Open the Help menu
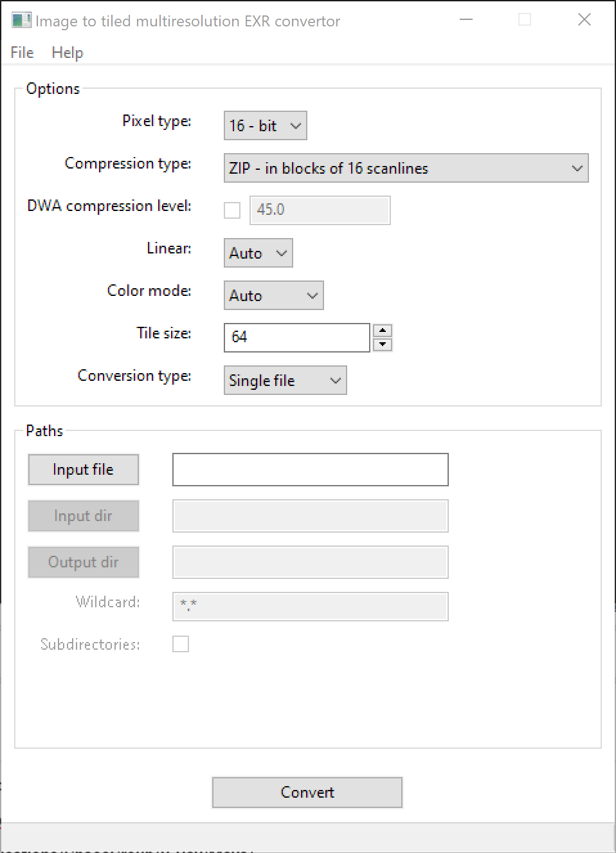Viewport: 616px width, 853px height. [x=68, y=53]
